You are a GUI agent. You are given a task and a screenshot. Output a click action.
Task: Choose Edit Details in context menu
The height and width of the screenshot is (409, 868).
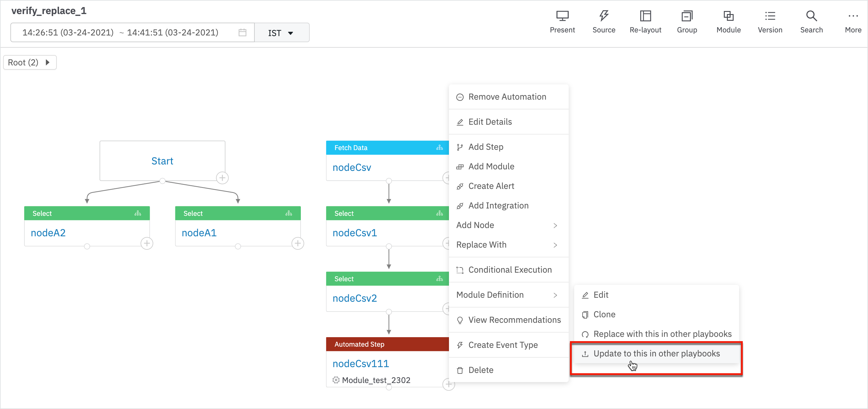(509, 122)
